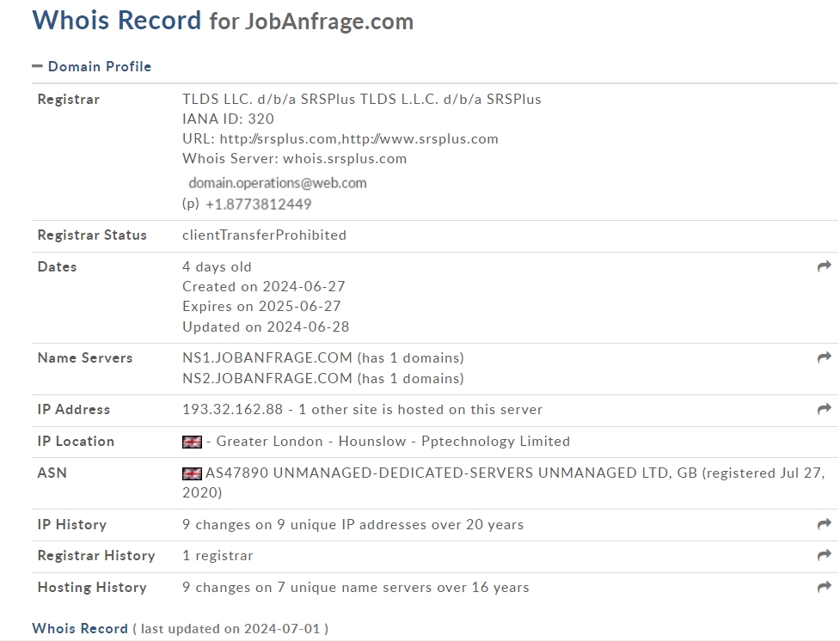Select the Expires on 2025-06-27 date
The width and height of the screenshot is (840, 641).
click(x=261, y=306)
